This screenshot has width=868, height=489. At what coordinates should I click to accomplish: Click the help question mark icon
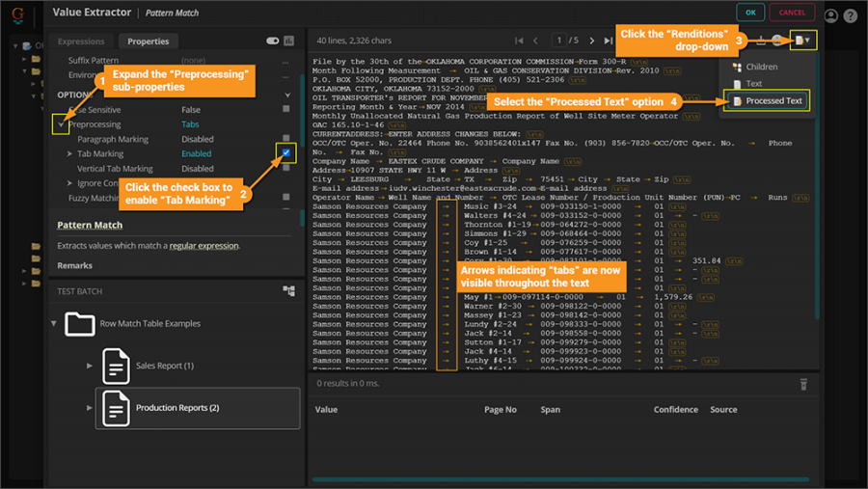(850, 15)
